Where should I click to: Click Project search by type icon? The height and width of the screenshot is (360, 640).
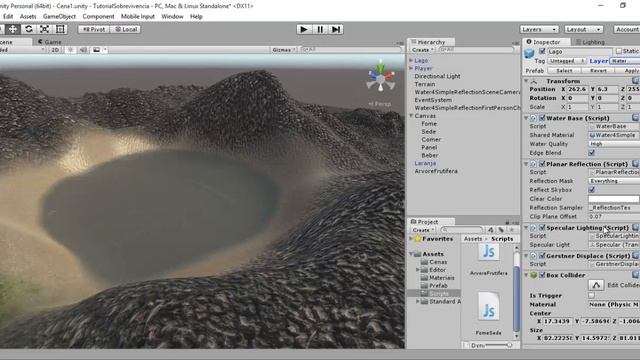click(491, 230)
